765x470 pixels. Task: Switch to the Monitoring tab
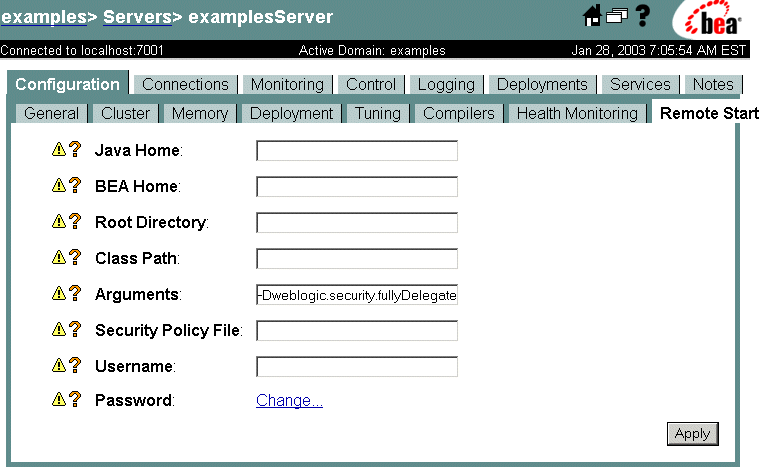click(x=287, y=84)
